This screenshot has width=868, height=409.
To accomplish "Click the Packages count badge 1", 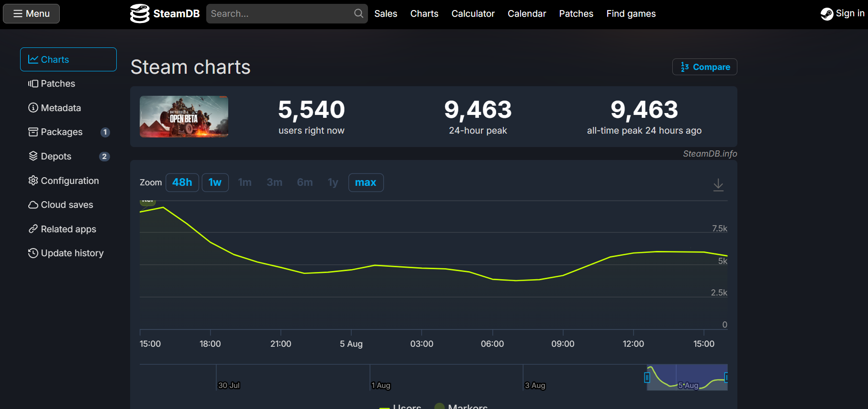I will (x=105, y=132).
